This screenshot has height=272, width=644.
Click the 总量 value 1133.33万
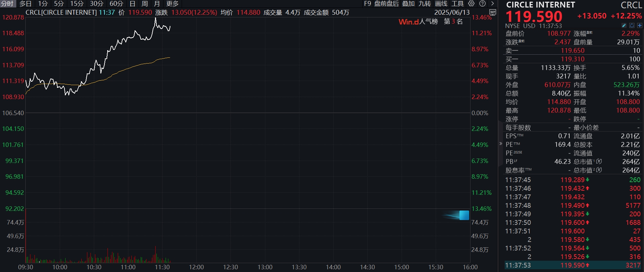point(556,68)
